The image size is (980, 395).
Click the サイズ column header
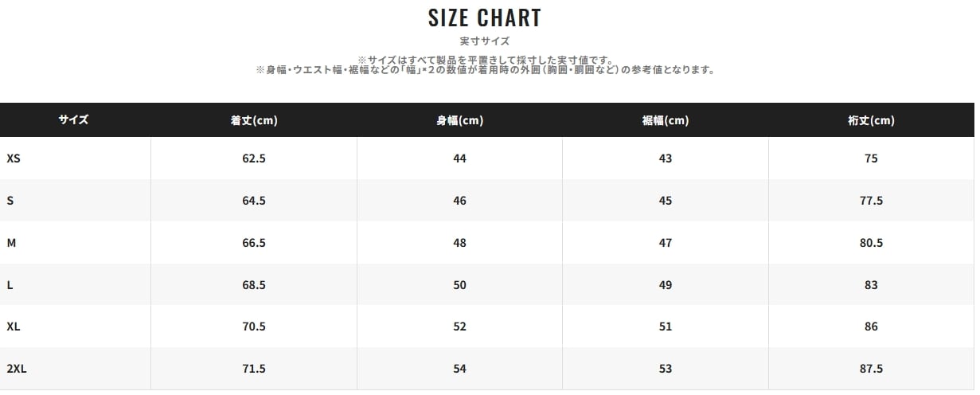[73, 120]
